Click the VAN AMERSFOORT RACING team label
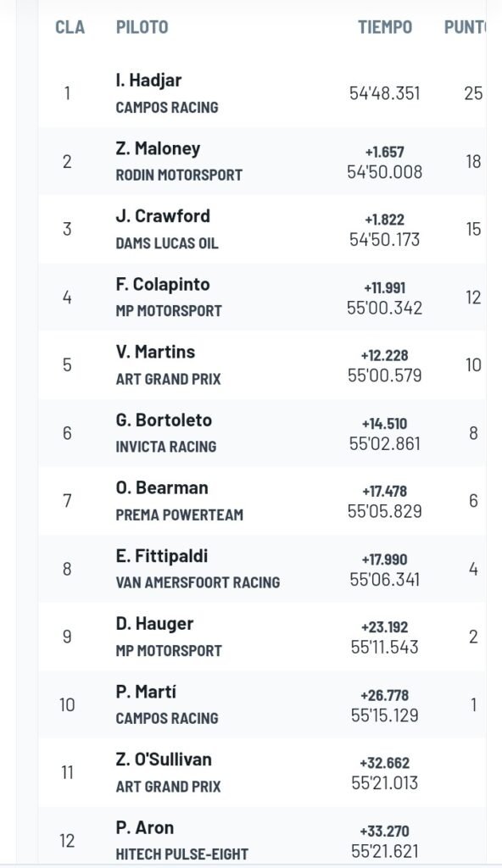502x868 pixels. pyautogui.click(x=198, y=582)
